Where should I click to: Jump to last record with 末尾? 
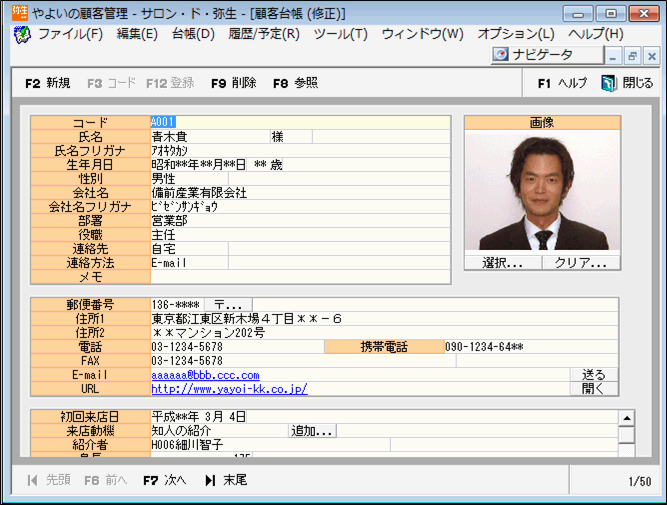pos(226,480)
